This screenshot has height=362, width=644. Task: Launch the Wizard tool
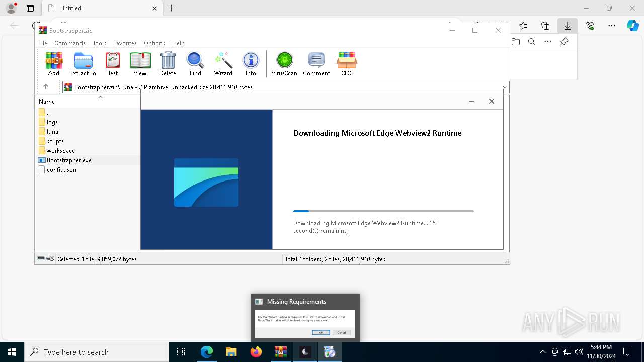click(x=223, y=64)
